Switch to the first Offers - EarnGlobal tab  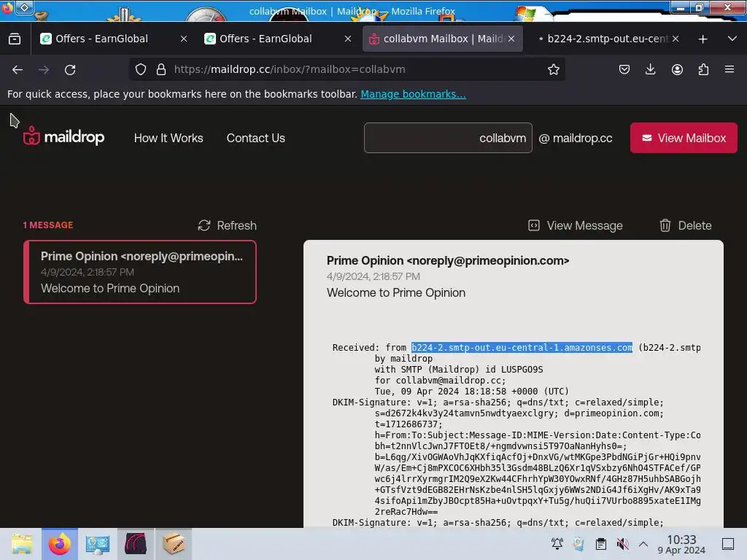point(113,39)
